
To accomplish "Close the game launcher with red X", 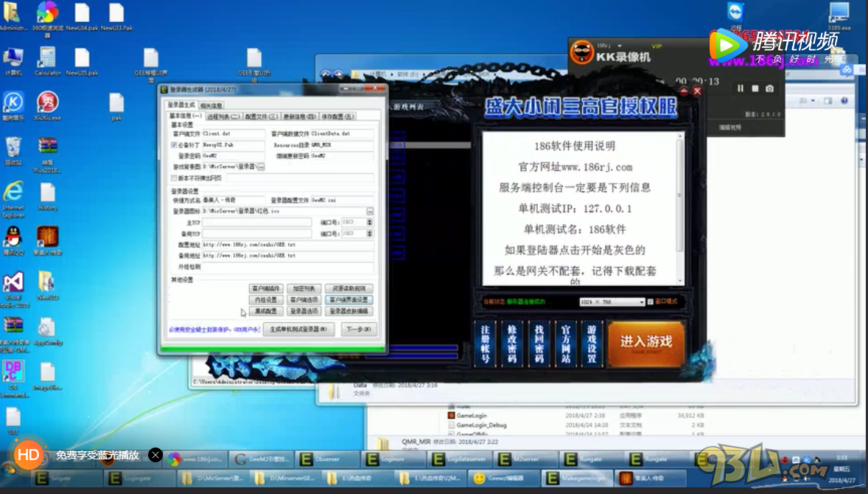I will pyautogui.click(x=697, y=91).
